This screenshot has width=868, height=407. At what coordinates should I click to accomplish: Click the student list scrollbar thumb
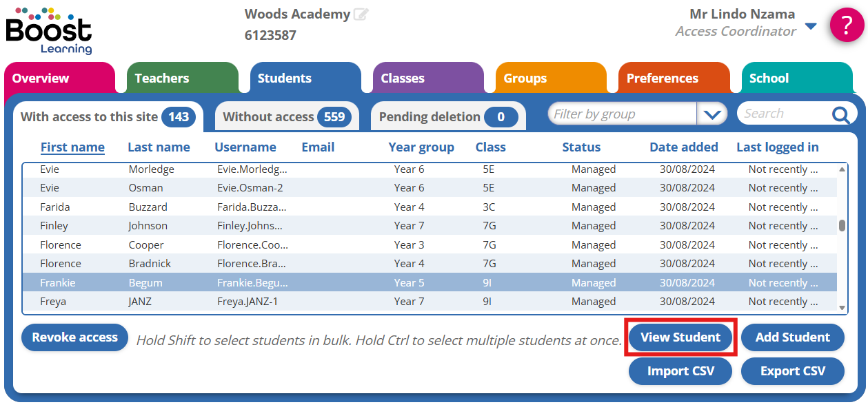pos(842,225)
